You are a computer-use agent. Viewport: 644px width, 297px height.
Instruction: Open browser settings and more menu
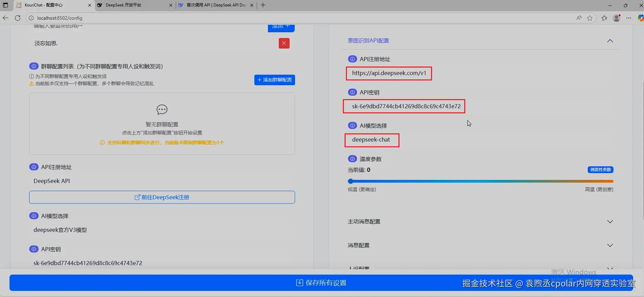(x=629, y=18)
